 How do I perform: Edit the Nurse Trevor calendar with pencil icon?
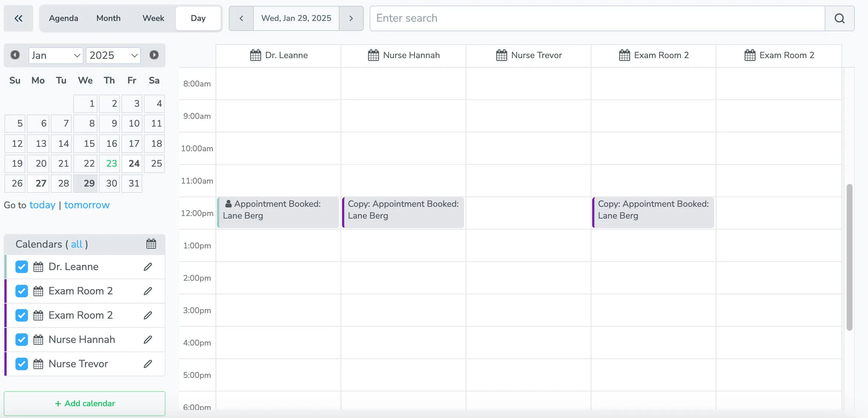[x=147, y=364]
